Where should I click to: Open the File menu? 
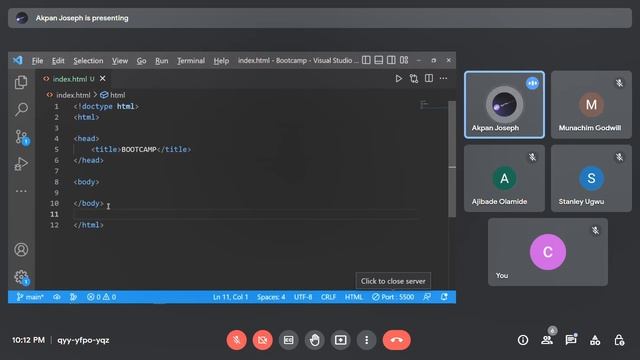tap(37, 61)
